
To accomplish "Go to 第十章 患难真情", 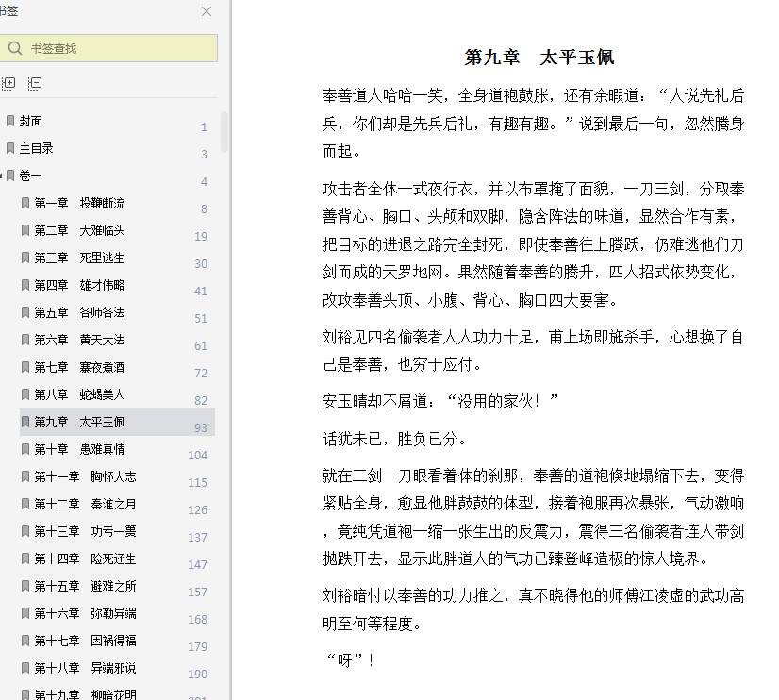I will (79, 450).
